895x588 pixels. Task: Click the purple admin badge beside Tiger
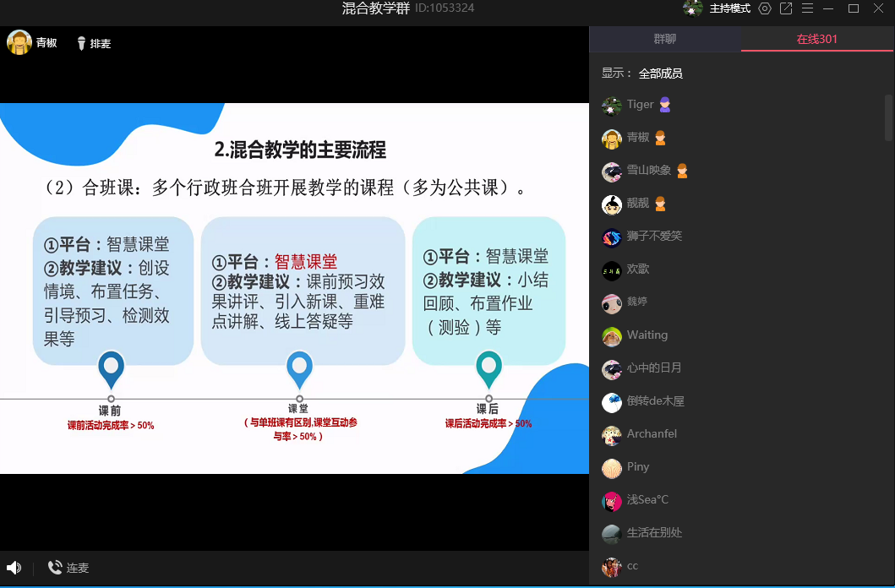(x=665, y=105)
